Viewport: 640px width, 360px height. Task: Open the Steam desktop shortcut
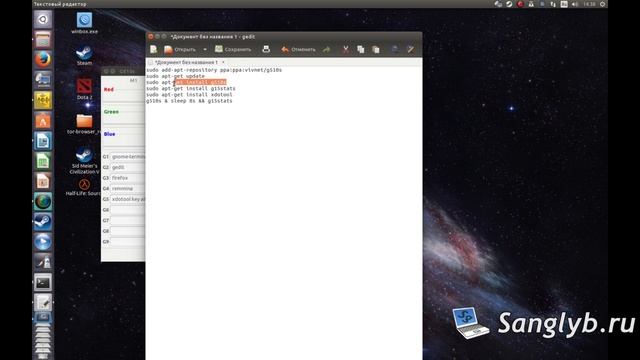tap(84, 56)
